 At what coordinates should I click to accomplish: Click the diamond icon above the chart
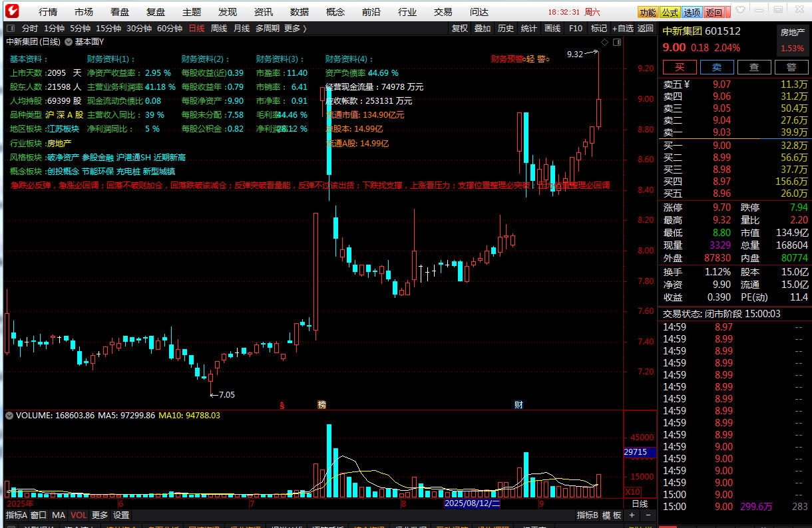[604, 41]
